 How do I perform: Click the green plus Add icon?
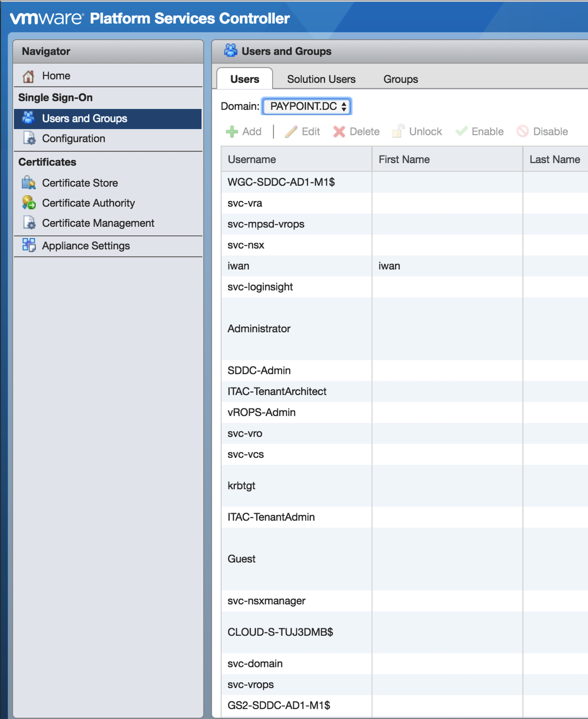click(232, 132)
